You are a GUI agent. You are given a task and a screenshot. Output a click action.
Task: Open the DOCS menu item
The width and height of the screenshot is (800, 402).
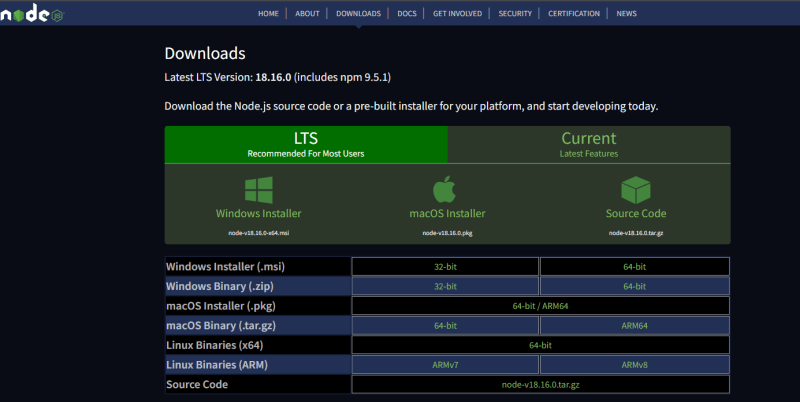coord(407,14)
